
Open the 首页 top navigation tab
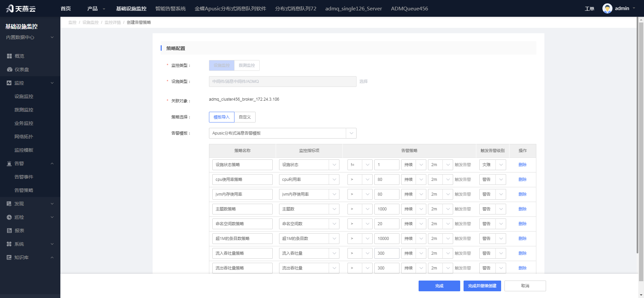[66, 8]
